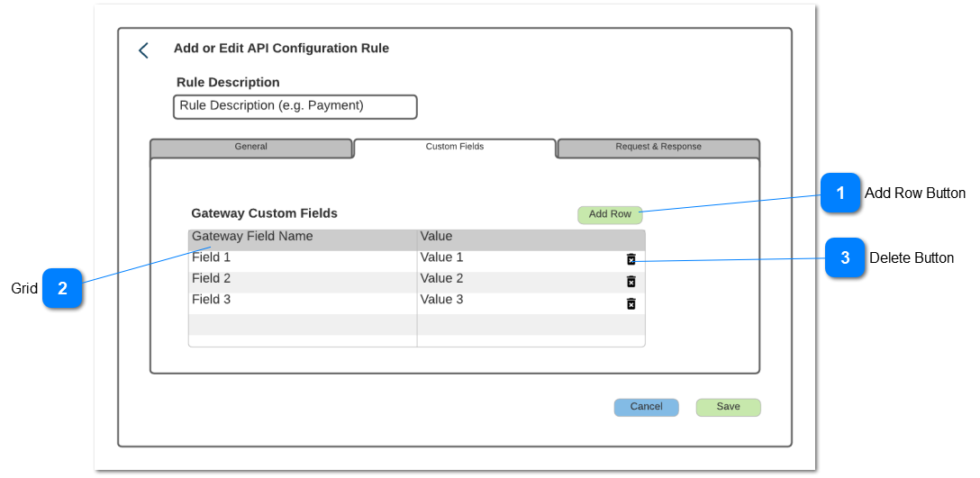
Task: Click the blue callout badge numbered 1
Action: [840, 194]
